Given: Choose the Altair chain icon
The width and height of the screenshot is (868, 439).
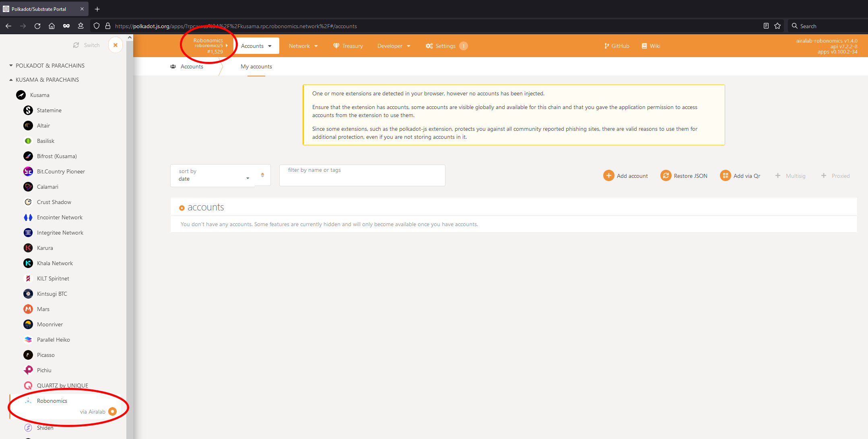Looking at the screenshot, I should point(28,126).
